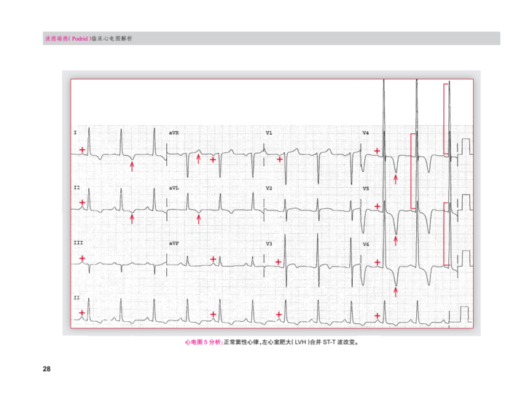Click the aVL lead label
The height and width of the screenshot is (402, 532).
pos(173,189)
